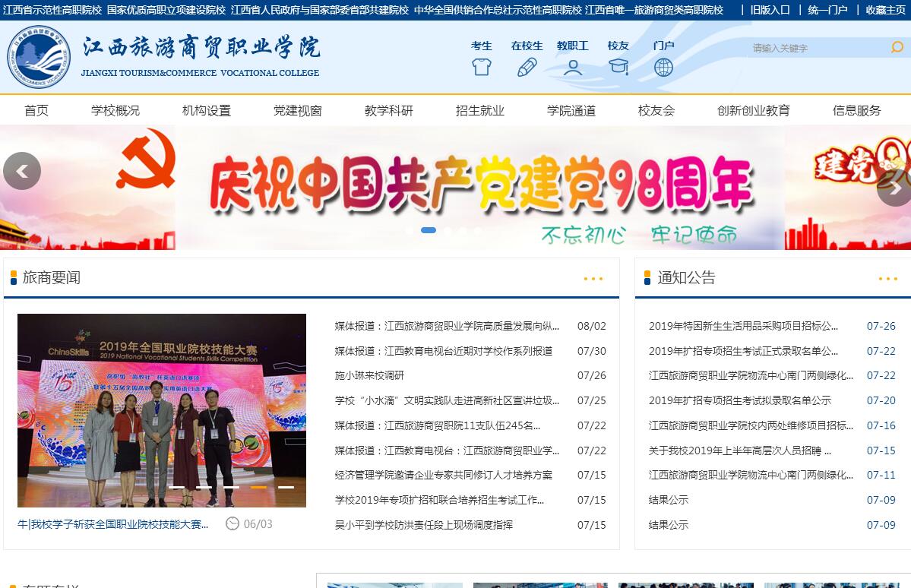Open news 江西旅游商贸职院11支队伍245名

point(438,425)
